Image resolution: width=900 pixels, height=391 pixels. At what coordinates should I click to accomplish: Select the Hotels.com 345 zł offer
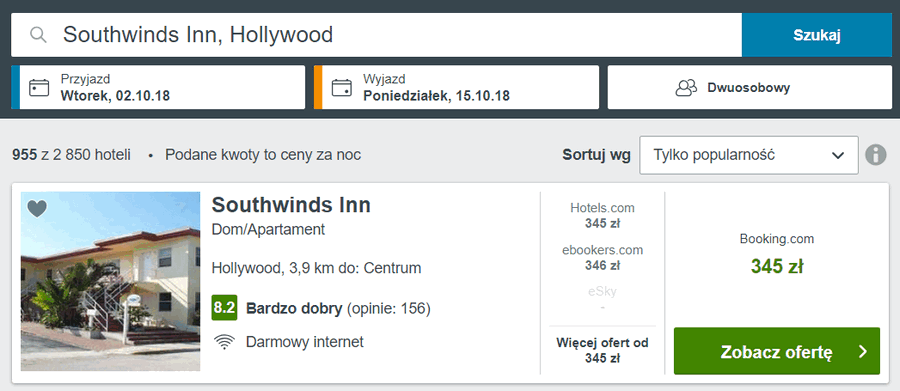[603, 215]
